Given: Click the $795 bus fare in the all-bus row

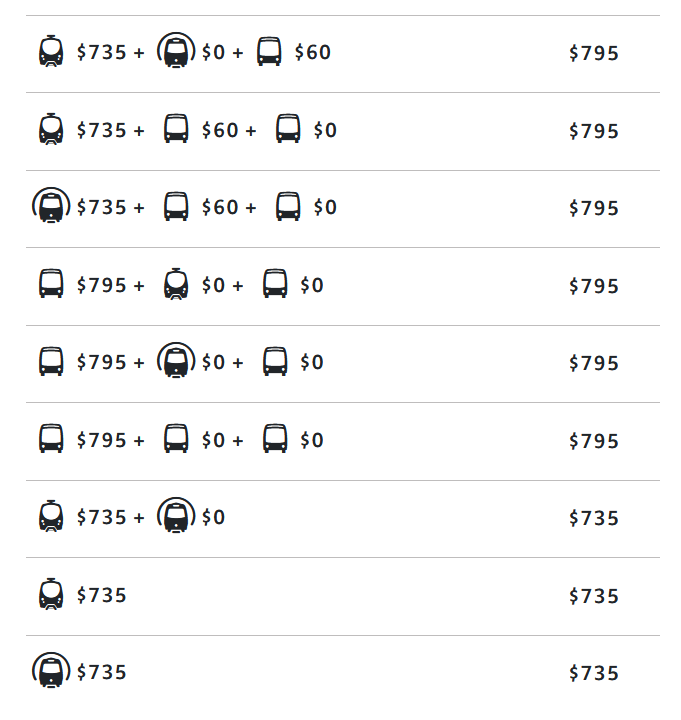Looking at the screenshot, I should 101,440.
